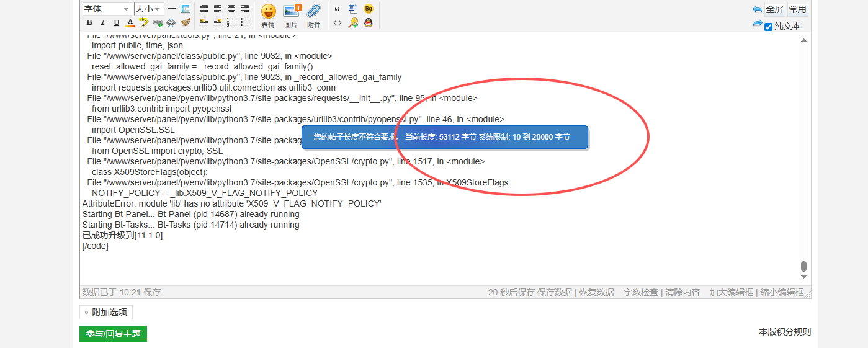The image size is (868, 348).
Task: Click 'Starting Bt-Panel...' line in editor
Action: click(191, 214)
